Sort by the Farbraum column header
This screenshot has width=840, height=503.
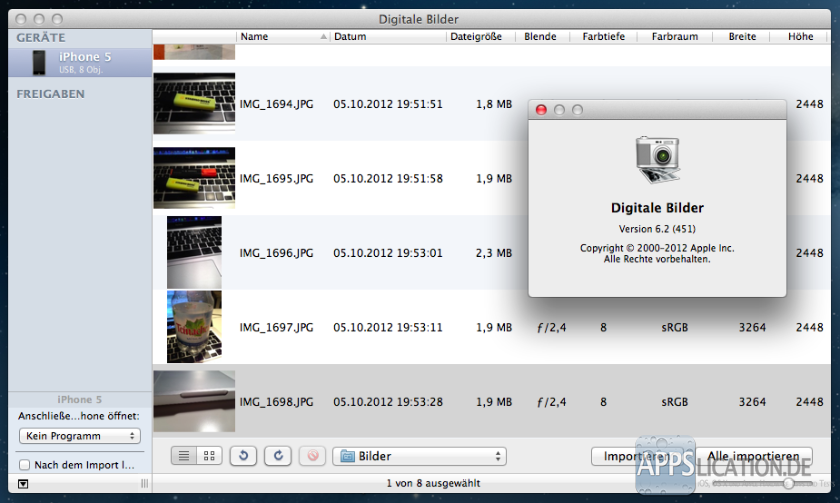(x=675, y=36)
